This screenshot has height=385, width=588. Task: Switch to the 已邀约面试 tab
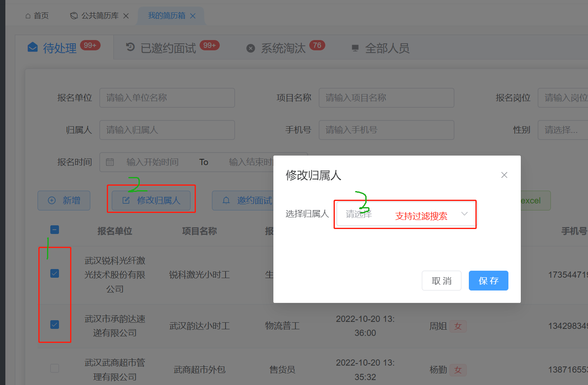pyautogui.click(x=168, y=48)
